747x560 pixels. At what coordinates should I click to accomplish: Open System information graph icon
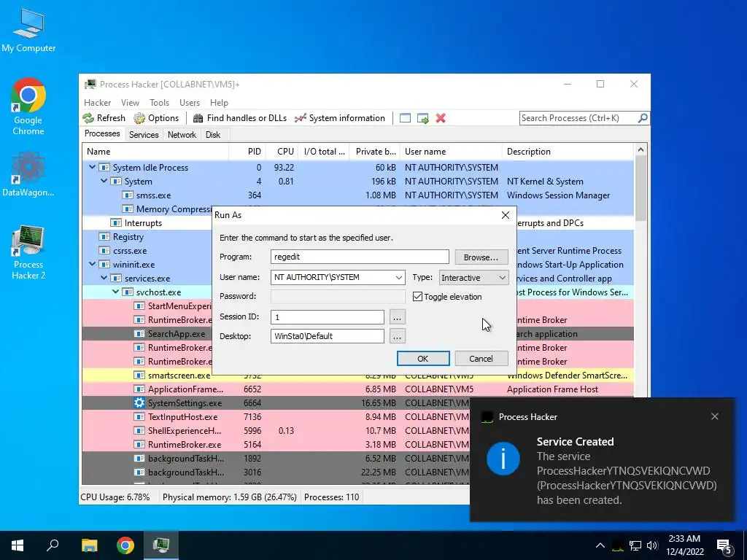point(300,118)
